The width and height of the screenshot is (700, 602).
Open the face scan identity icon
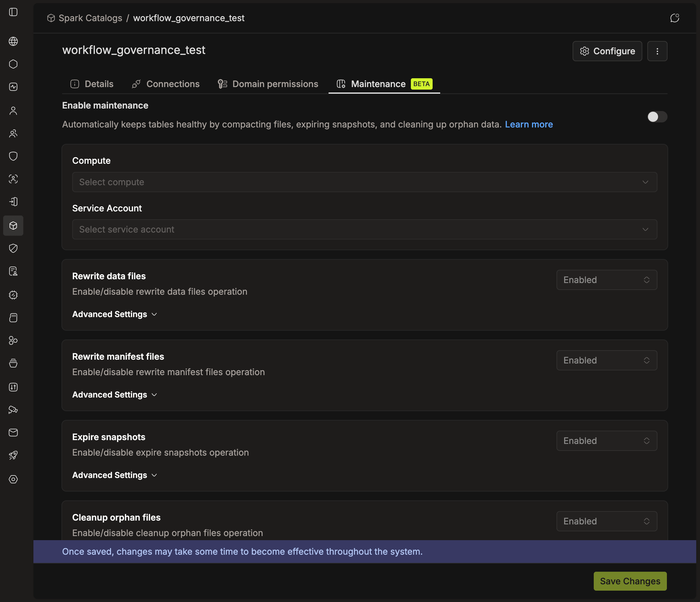click(13, 179)
